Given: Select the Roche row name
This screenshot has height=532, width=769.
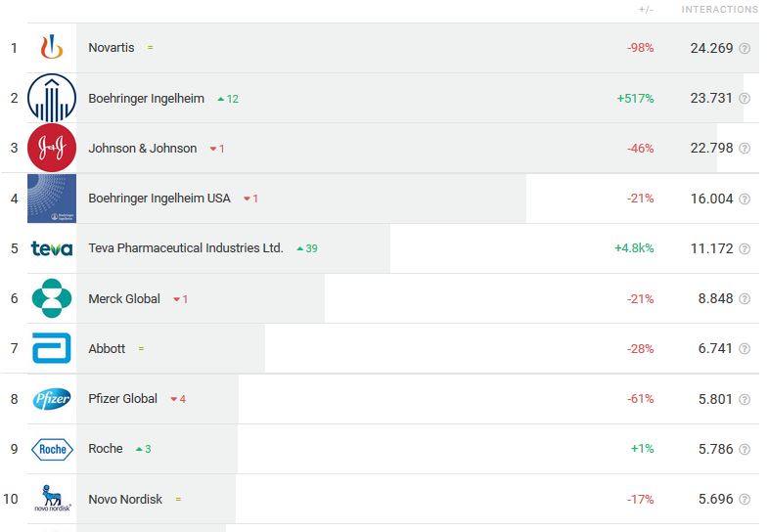Looking at the screenshot, I should [x=106, y=449].
